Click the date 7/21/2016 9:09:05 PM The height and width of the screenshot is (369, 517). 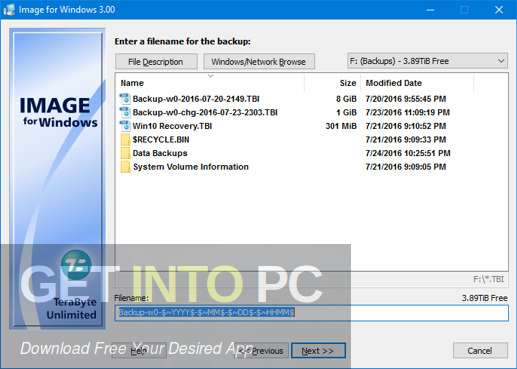[x=406, y=167]
